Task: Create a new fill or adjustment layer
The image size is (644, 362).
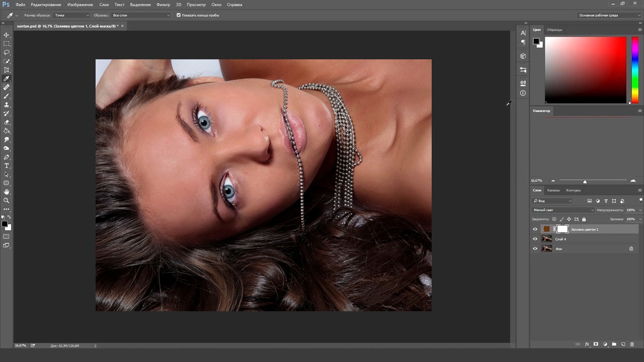Action: [x=605, y=344]
